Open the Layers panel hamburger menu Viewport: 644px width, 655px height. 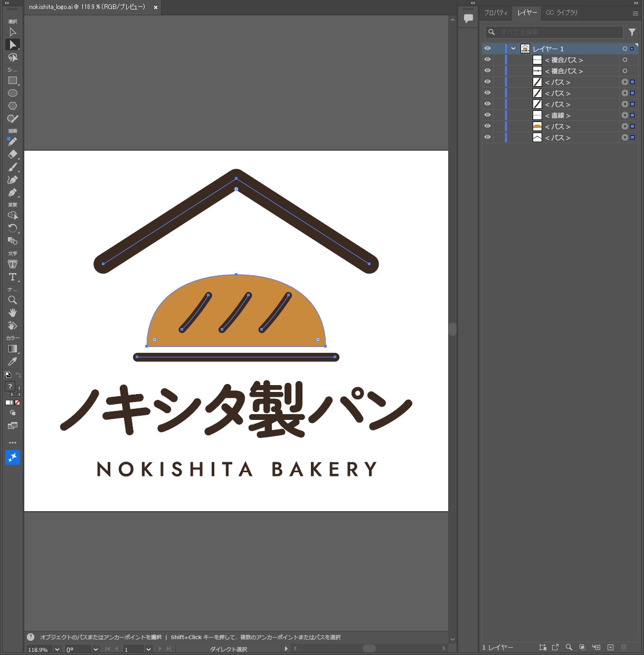[635, 13]
